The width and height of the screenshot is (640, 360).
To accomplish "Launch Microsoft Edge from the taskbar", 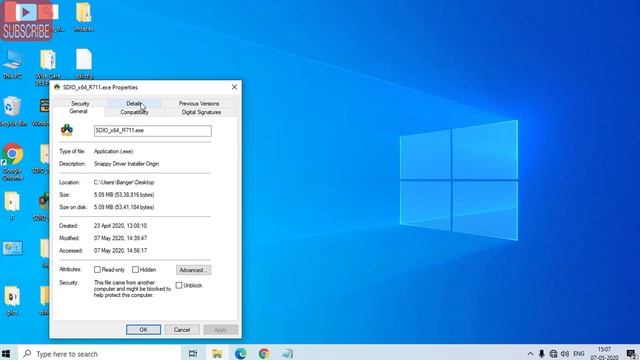I will [240, 353].
